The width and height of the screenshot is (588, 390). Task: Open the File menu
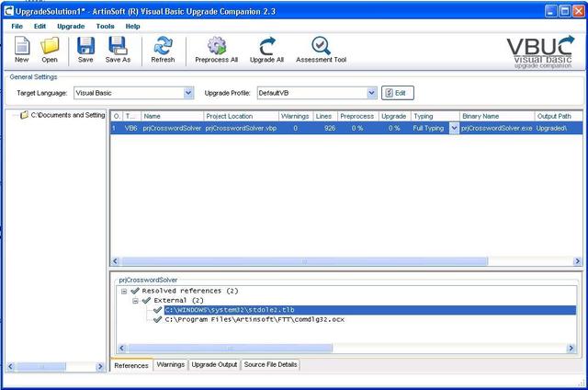point(17,27)
